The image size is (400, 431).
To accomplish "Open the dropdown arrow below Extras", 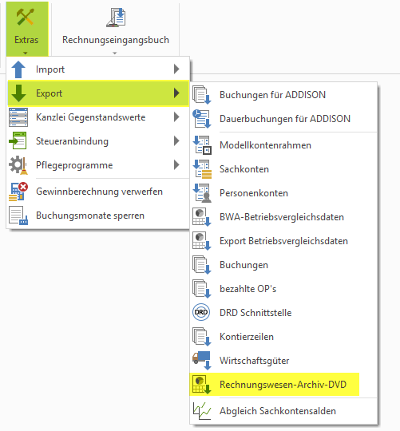I will click(x=26, y=53).
